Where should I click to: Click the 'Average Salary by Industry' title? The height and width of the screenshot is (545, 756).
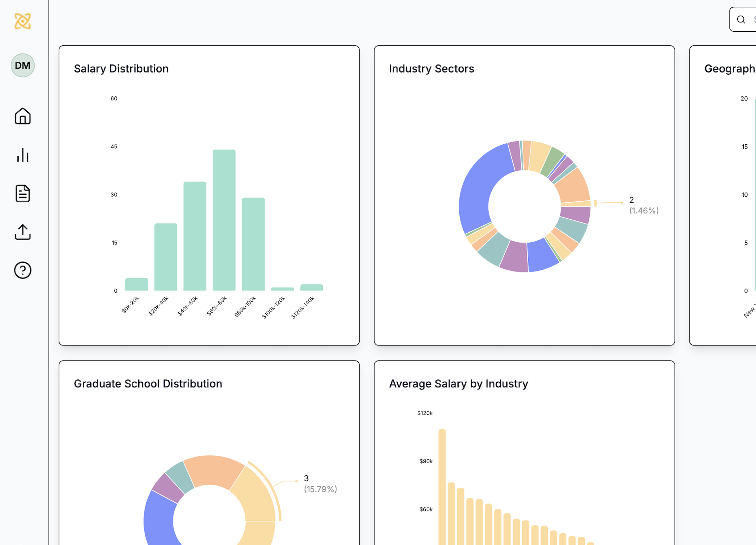click(458, 384)
